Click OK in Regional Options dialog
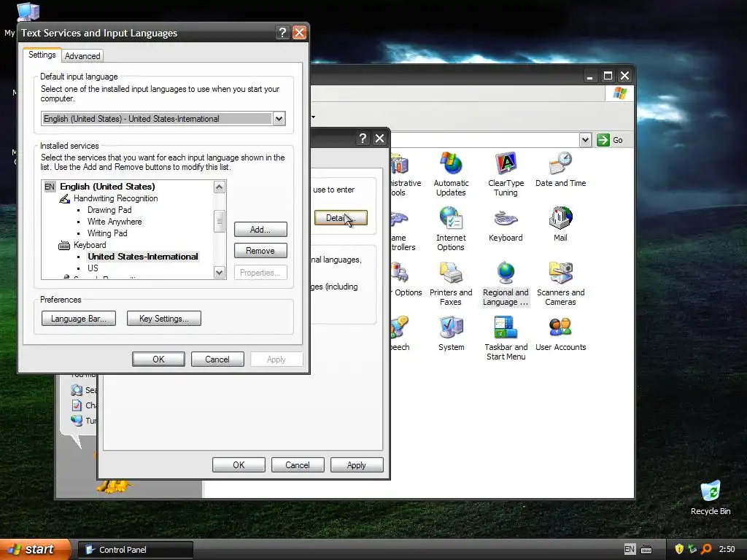Screen dimensions: 747x560 (x=239, y=464)
